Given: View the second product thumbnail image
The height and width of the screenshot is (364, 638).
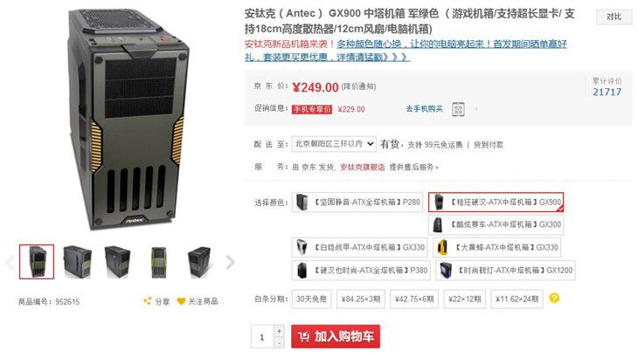Looking at the screenshot, I should tap(77, 262).
